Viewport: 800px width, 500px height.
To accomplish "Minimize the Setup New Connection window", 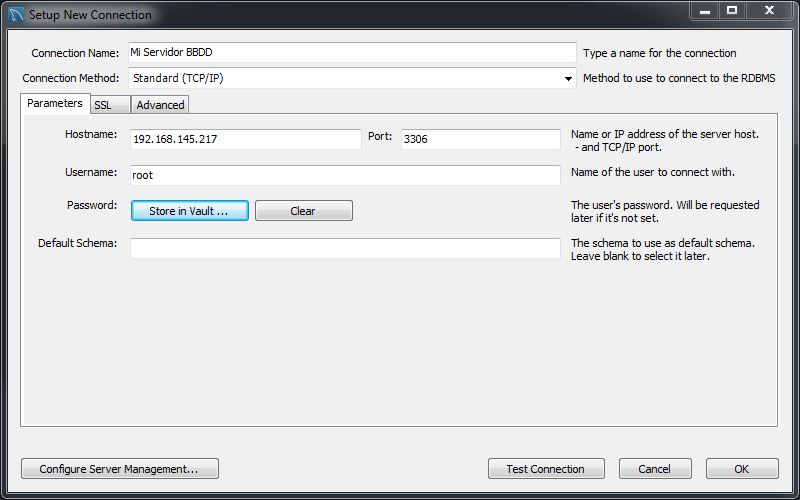I will point(705,11).
